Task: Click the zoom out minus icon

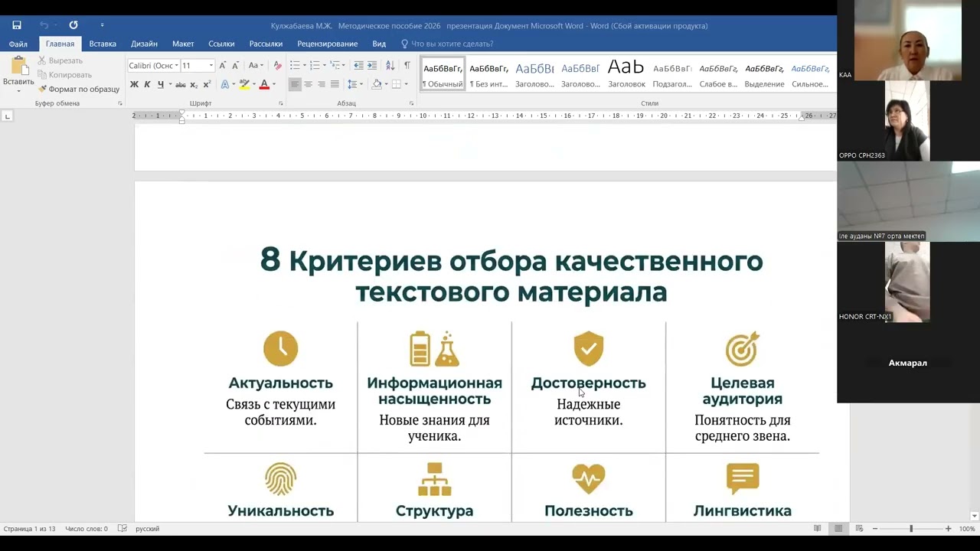Action: pos(875,529)
